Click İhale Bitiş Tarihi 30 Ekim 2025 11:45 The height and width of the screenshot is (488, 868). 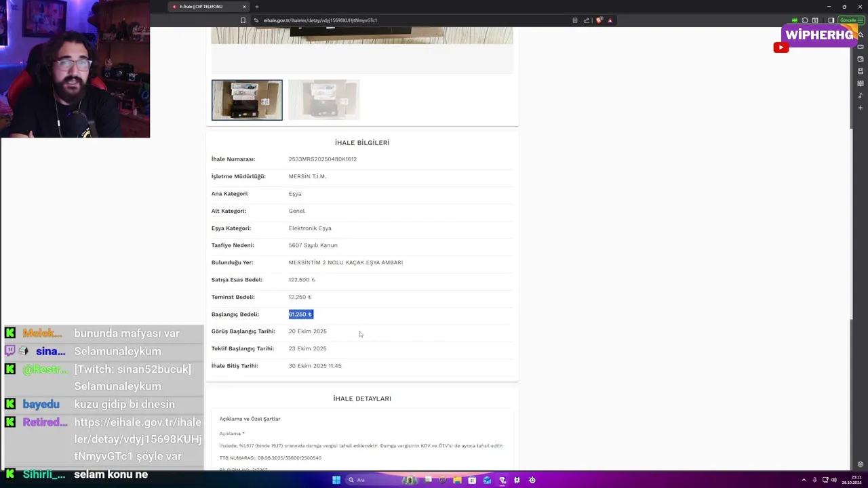click(x=315, y=366)
